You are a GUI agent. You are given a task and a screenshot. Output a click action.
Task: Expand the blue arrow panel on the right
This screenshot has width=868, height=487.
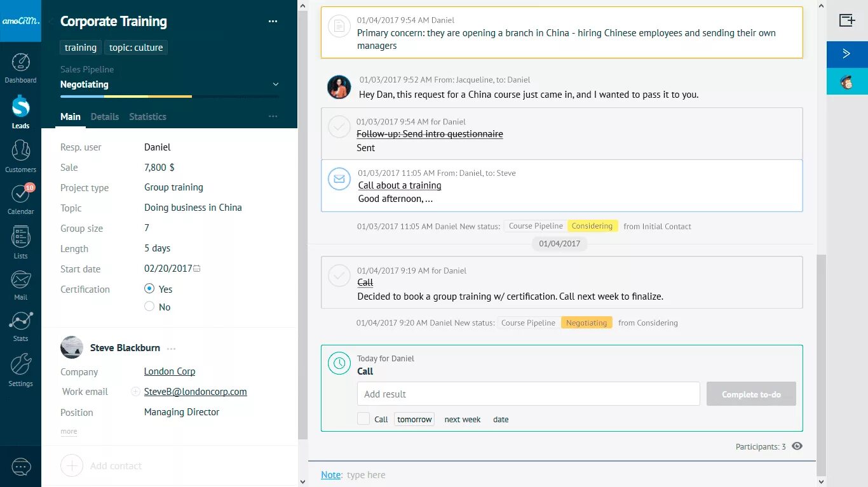[847, 54]
